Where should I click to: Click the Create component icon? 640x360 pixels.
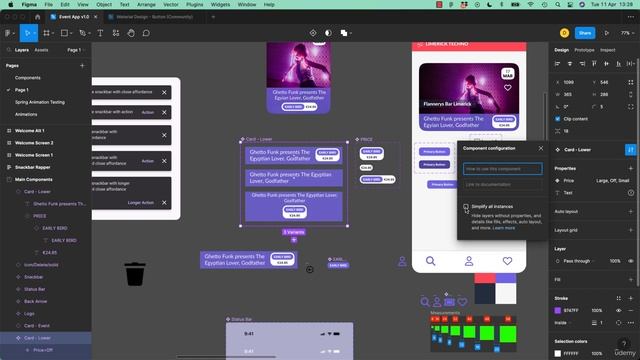click(313, 33)
